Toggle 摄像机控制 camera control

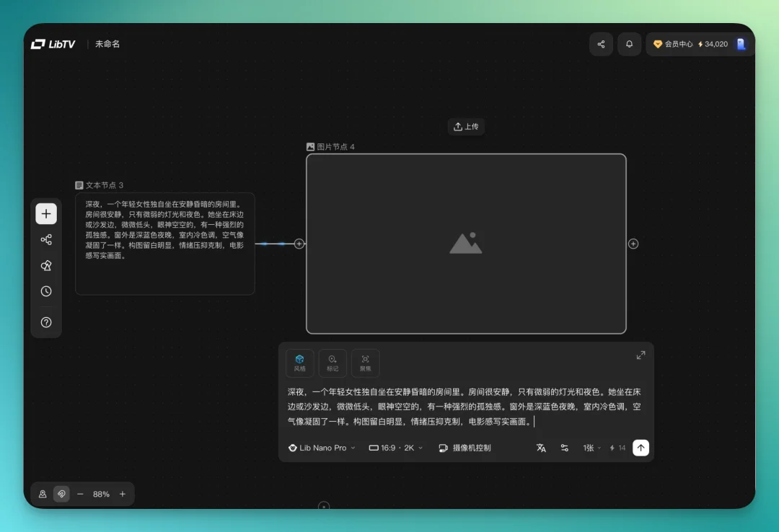tap(465, 448)
